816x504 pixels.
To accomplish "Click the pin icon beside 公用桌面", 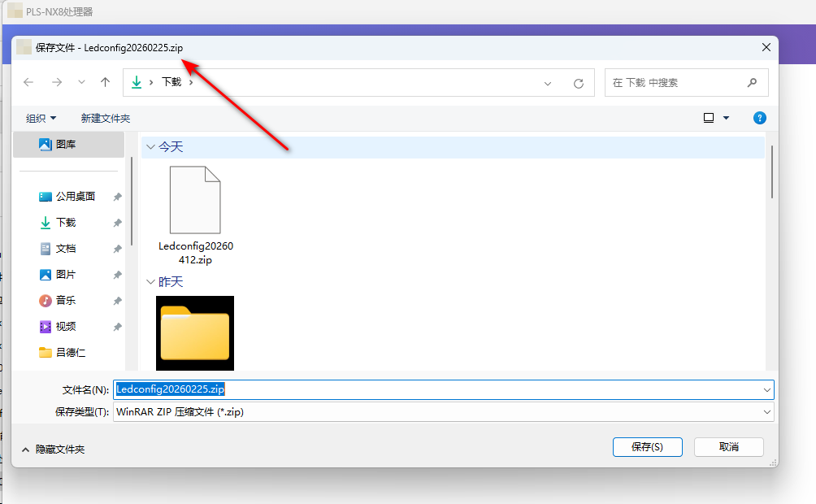I will pyautogui.click(x=118, y=197).
